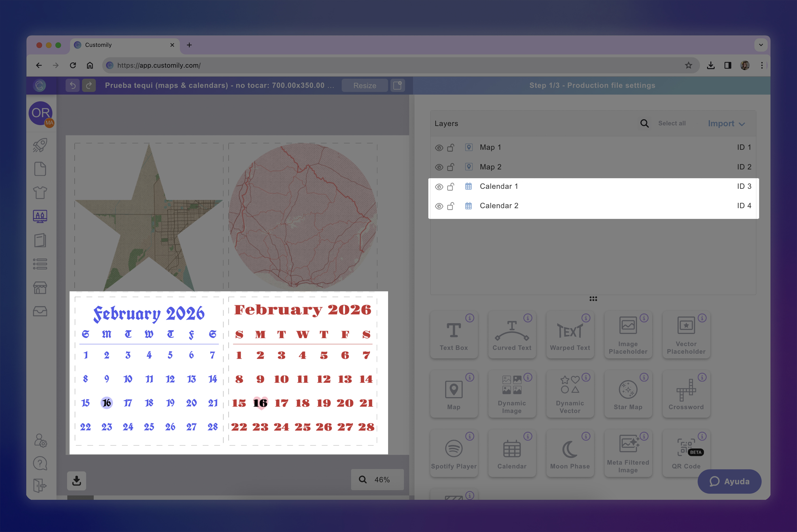Collapse the element grid drag handle
The image size is (797, 532).
tap(593, 299)
